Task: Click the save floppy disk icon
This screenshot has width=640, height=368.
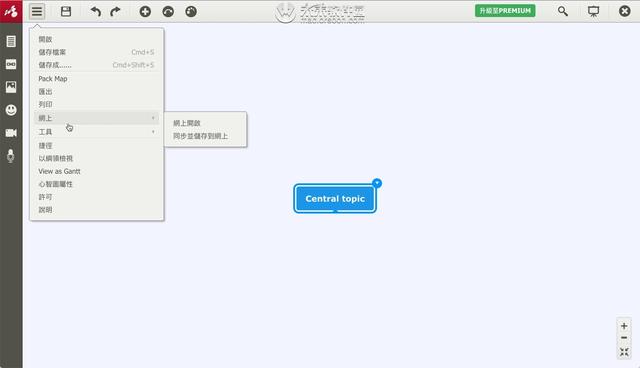Action: (66, 11)
